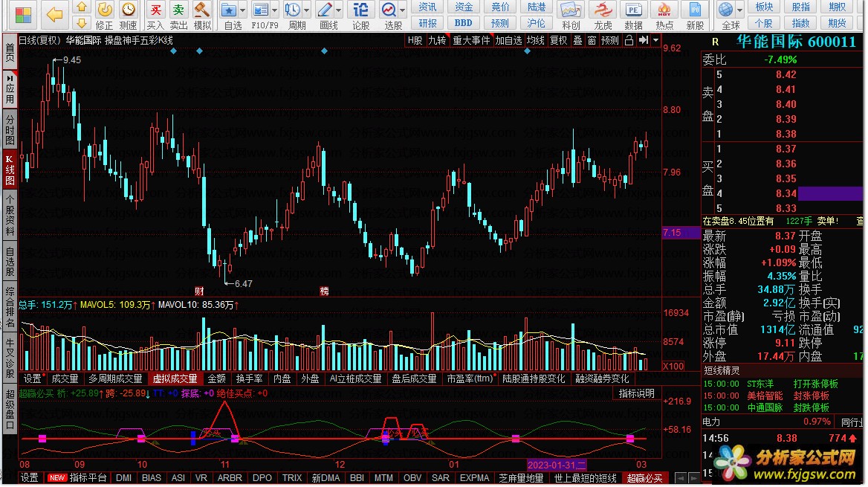Screen dimensions: 868x487
Task: Toggle the 九转 indicator
Action: [x=437, y=40]
